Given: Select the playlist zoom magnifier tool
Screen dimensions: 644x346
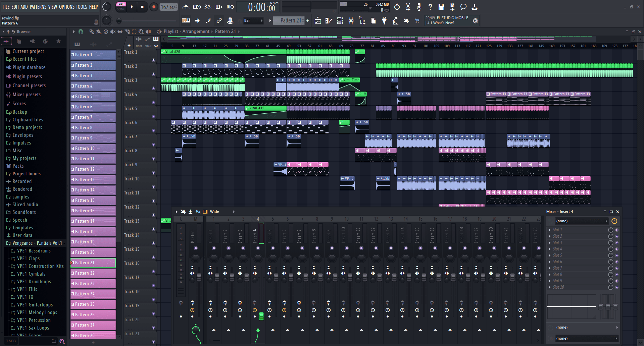Looking at the screenshot, I should (x=141, y=31).
